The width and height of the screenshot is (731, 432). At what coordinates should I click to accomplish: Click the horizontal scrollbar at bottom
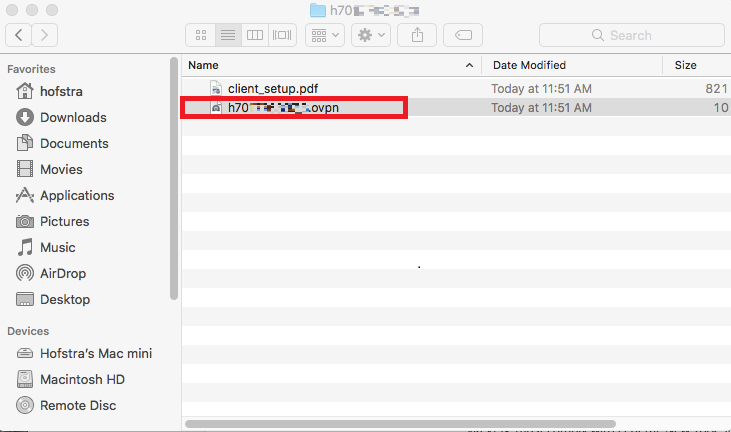[x=400, y=424]
